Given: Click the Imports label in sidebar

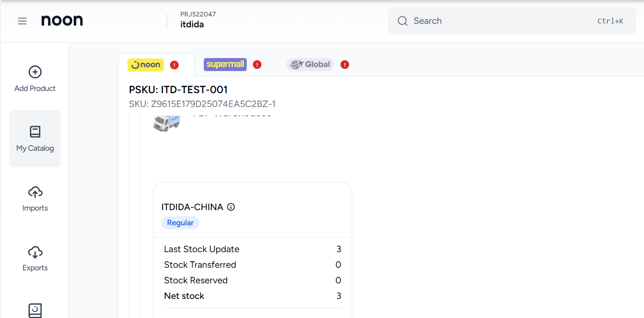Looking at the screenshot, I should click(x=35, y=208).
